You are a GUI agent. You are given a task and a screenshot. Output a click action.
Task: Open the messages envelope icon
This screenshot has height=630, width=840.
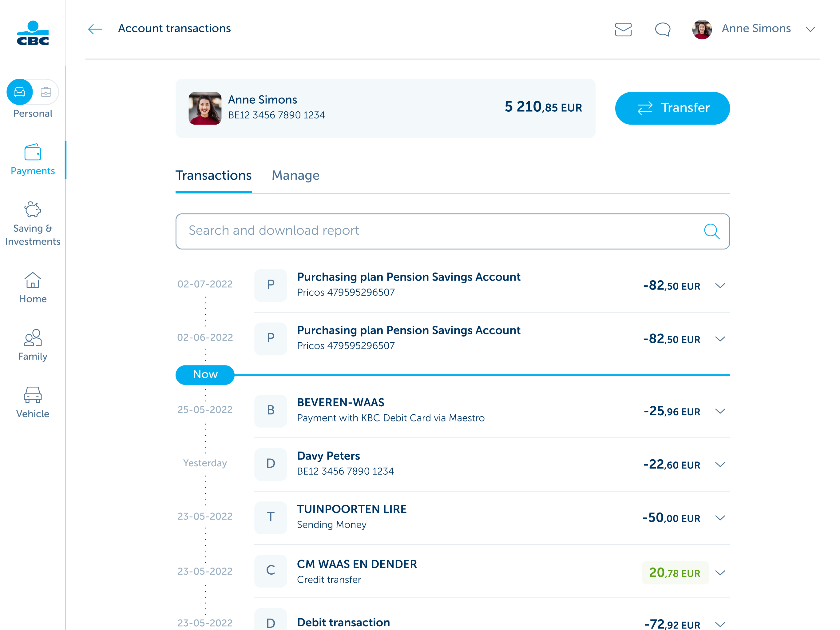(x=623, y=29)
